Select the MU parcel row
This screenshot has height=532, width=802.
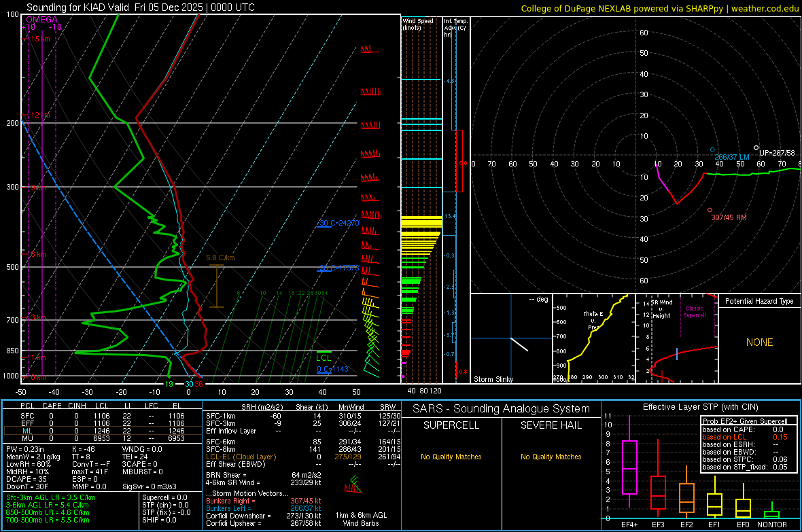[x=103, y=438]
